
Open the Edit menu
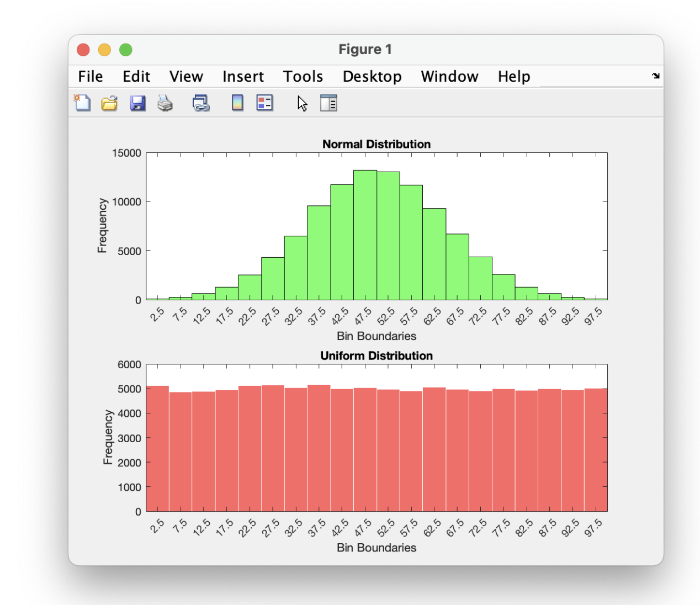pyautogui.click(x=136, y=76)
